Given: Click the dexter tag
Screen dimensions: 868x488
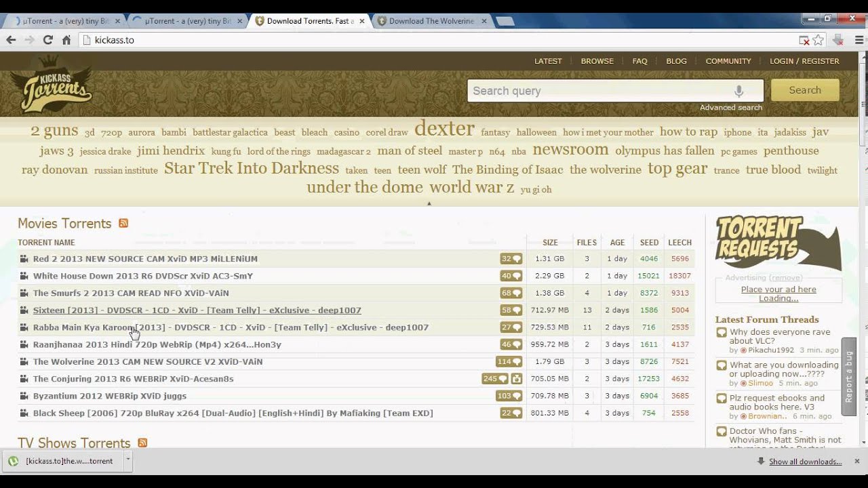Looking at the screenshot, I should click(444, 128).
